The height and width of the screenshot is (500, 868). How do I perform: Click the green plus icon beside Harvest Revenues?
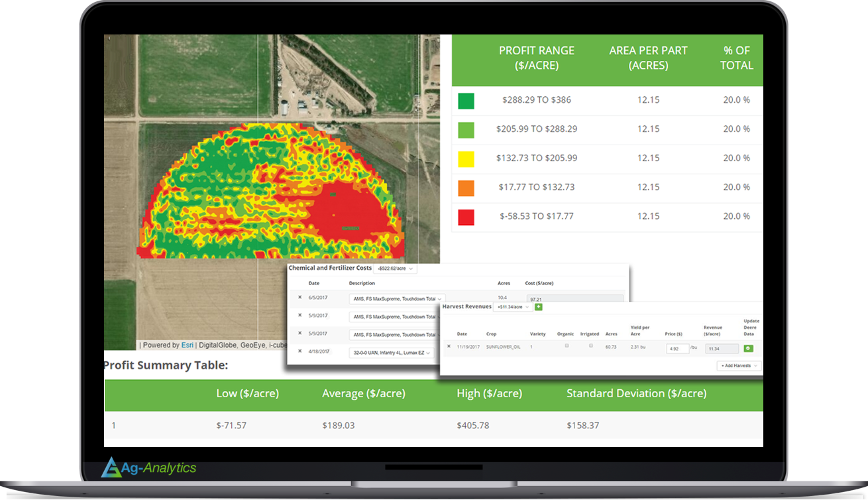pyautogui.click(x=539, y=307)
